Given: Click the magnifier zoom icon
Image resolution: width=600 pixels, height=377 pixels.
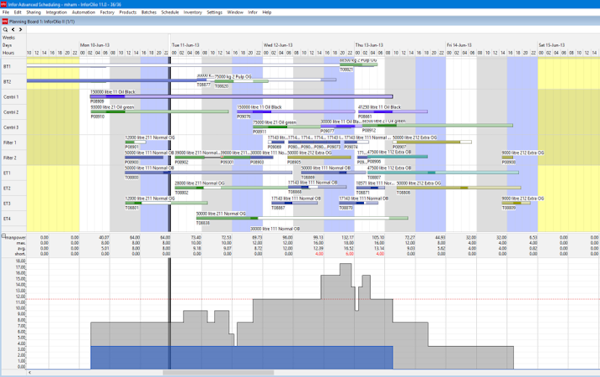Looking at the screenshot, I should point(5,29).
